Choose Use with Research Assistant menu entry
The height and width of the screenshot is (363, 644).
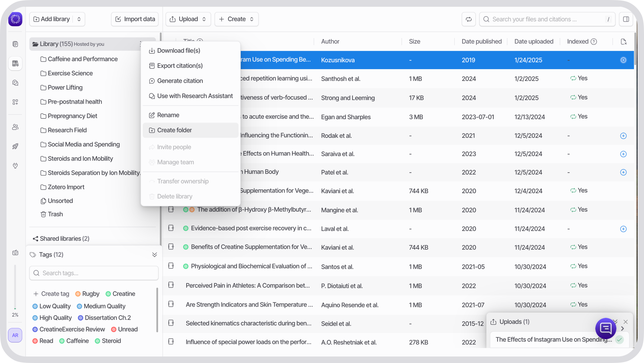[195, 96]
